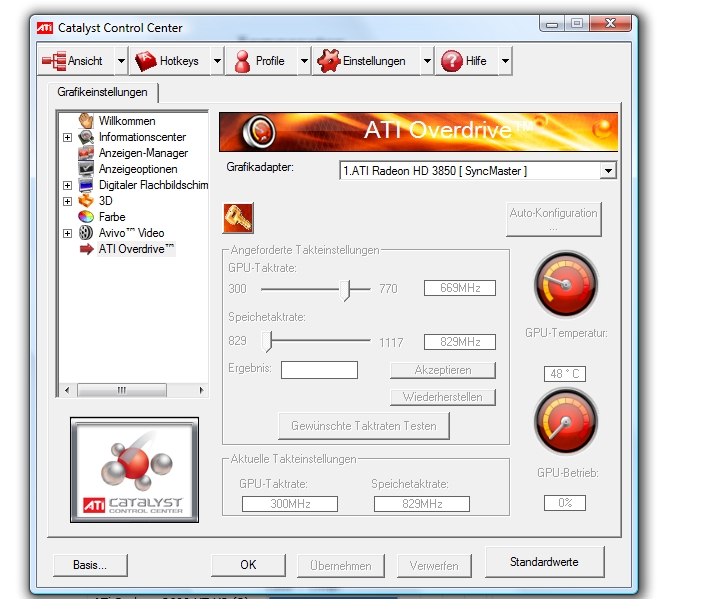The image size is (702, 599).
Task: Switch to the Grafikeinstellungen tab
Action: click(103, 92)
